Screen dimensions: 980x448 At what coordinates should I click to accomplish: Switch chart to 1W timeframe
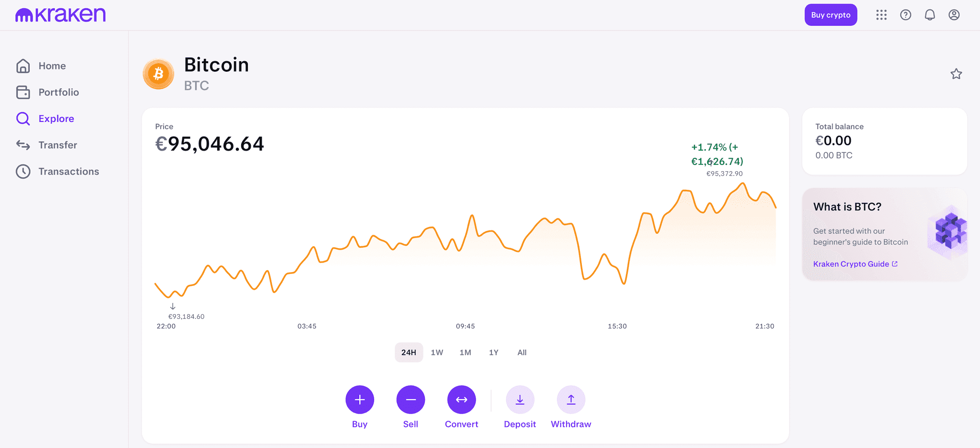point(437,352)
